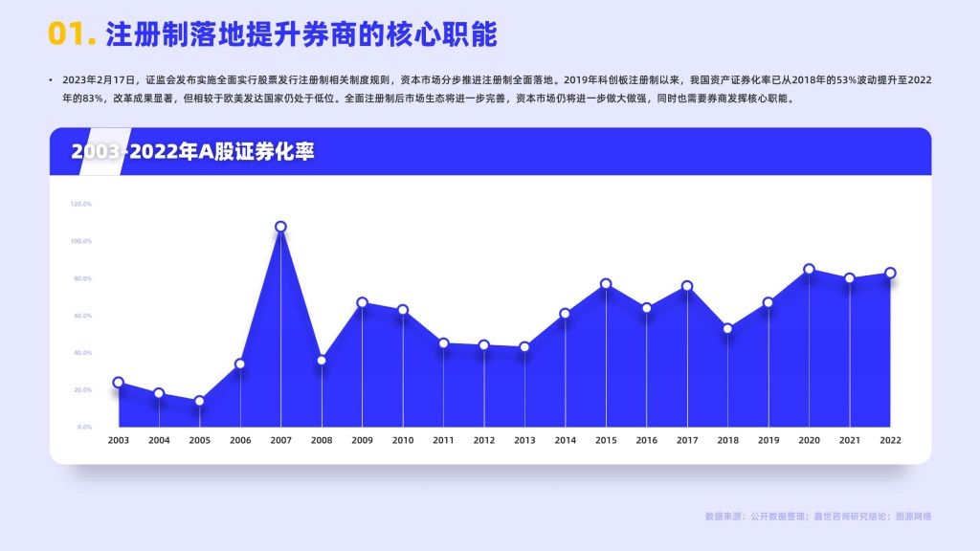Select the "2017" x-axis year label
Screen dimensions: 980x551
pos(687,440)
